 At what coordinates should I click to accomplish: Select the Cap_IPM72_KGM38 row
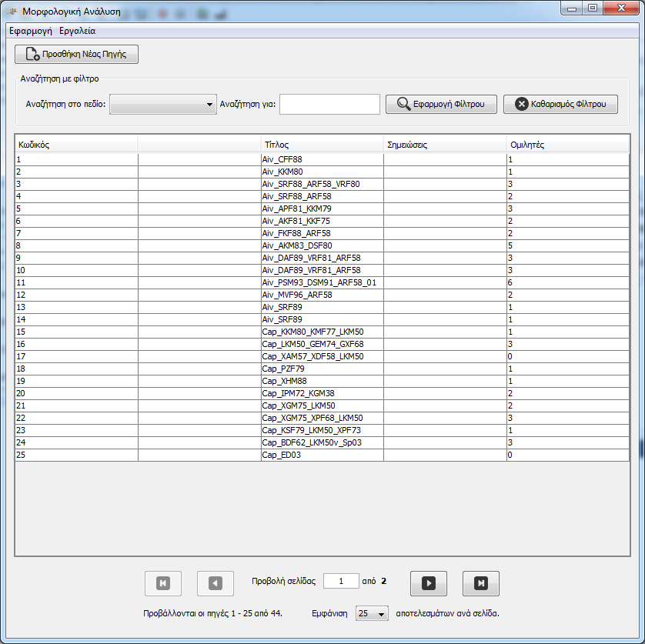click(x=322, y=394)
